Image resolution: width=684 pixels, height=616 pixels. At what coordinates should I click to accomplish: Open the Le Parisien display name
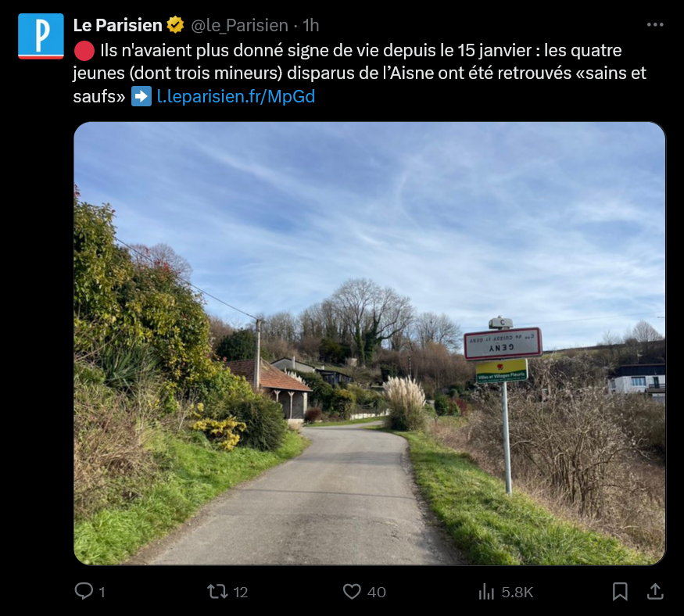tap(119, 26)
